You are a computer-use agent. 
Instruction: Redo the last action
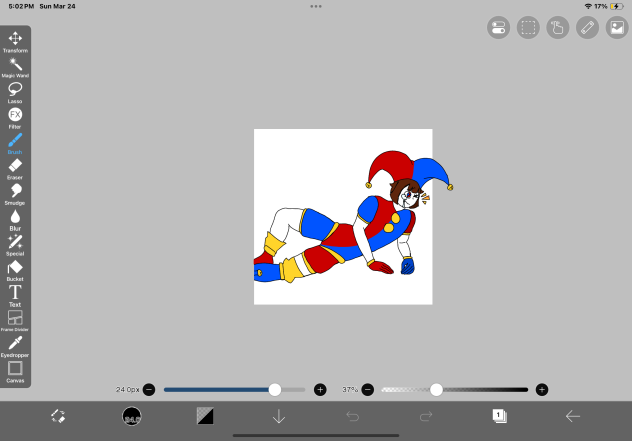click(x=426, y=416)
